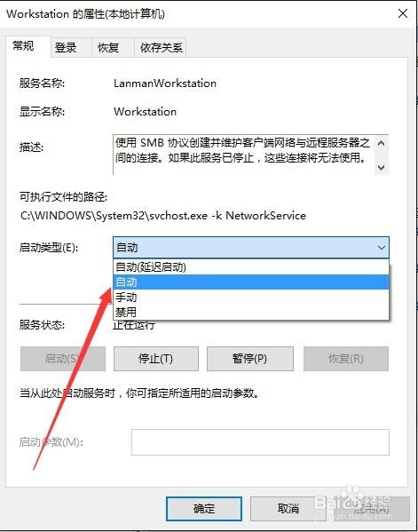Click the 停止(T) button

pyautogui.click(x=156, y=359)
